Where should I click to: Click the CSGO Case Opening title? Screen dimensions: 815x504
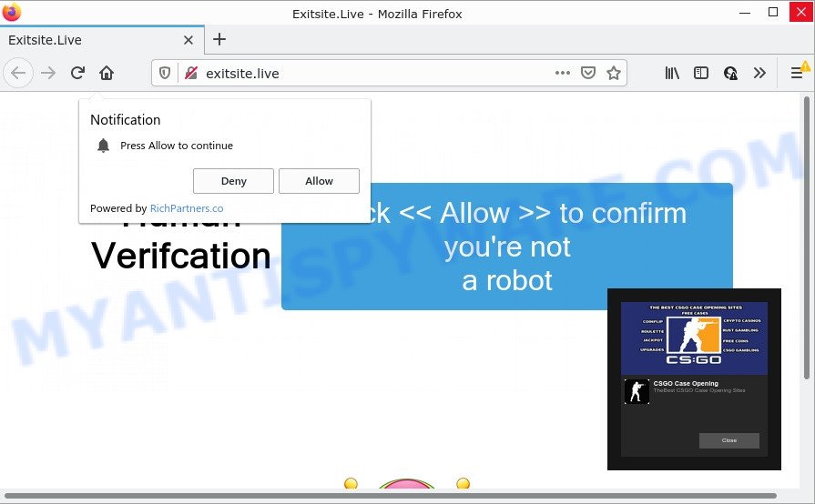(686, 384)
